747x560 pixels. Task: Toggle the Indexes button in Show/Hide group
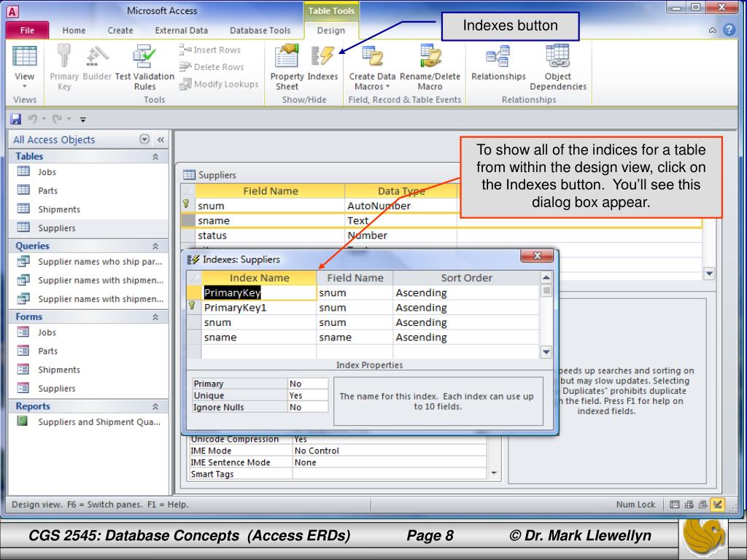pyautogui.click(x=322, y=63)
